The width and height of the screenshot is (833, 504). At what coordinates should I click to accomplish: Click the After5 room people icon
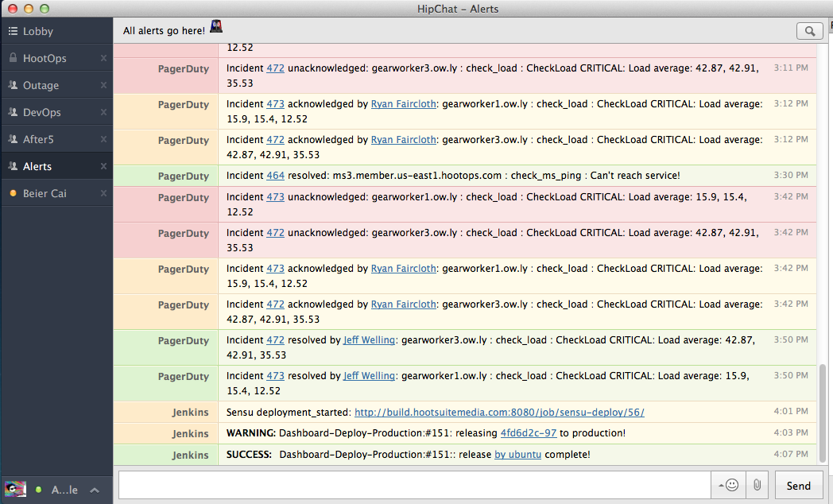point(13,139)
